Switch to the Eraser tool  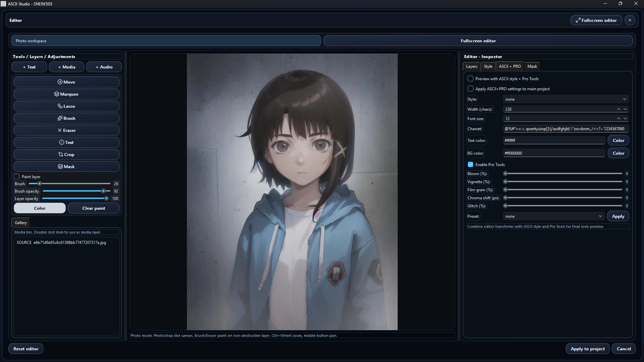66,130
